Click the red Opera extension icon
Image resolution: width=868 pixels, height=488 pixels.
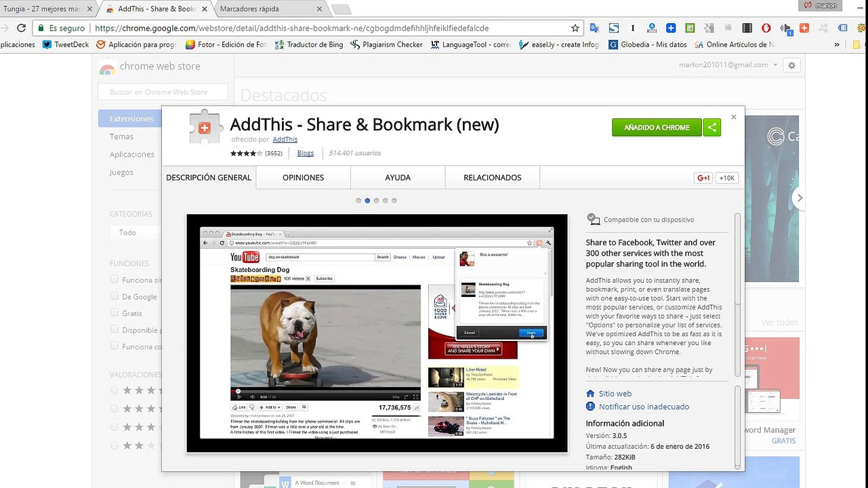(766, 28)
